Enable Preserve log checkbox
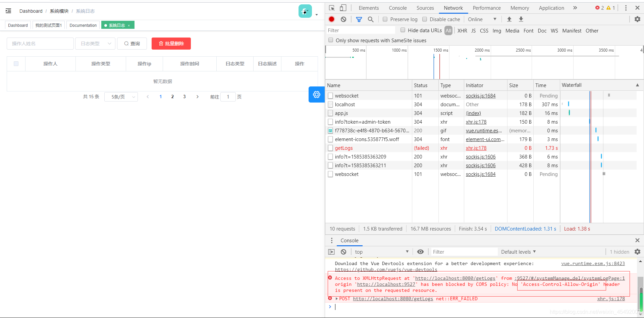 385,19
